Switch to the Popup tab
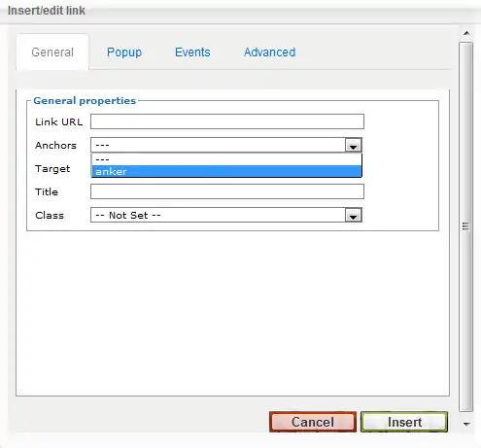 (124, 52)
